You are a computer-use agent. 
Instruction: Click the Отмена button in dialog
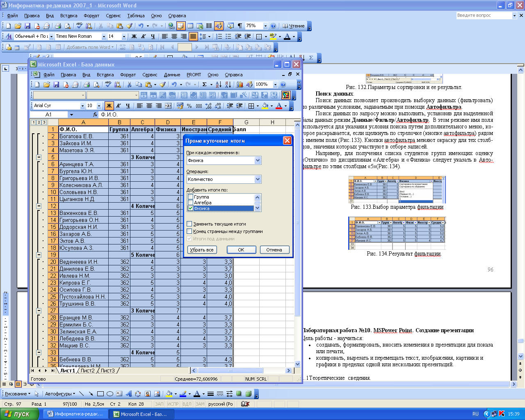point(274,250)
